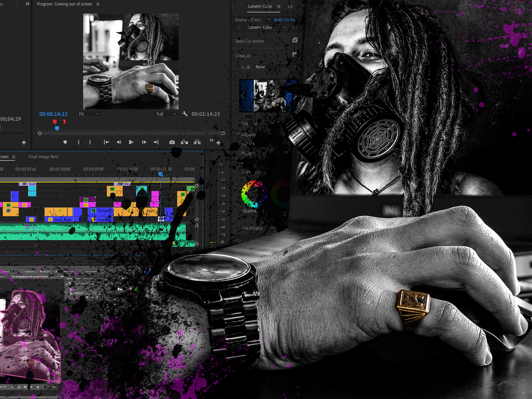532x399 pixels.
Task: Click fx badge on Rock Guita clip
Action: coord(50,220)
